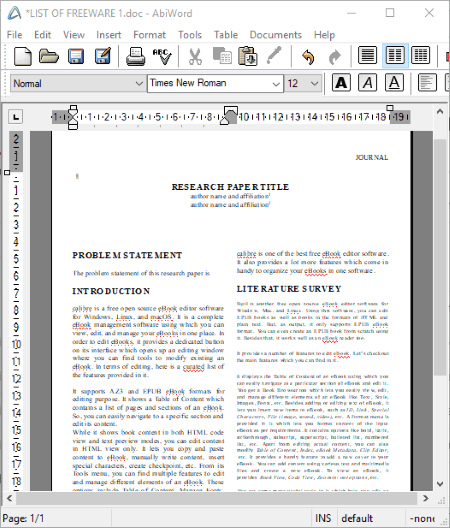Copy selection using the copy icon
The width and height of the screenshot is (450, 528).
click(x=222, y=56)
